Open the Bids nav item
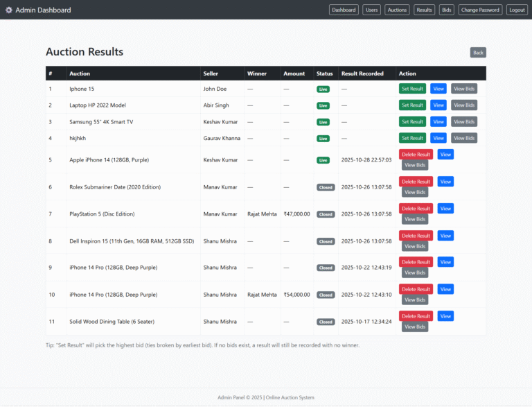532x407 pixels. [x=447, y=10]
